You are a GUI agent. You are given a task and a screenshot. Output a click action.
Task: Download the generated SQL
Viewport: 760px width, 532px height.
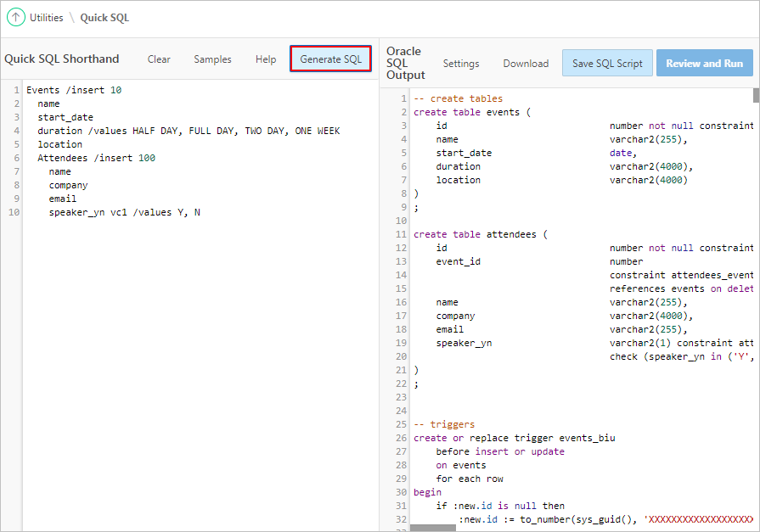(x=526, y=63)
